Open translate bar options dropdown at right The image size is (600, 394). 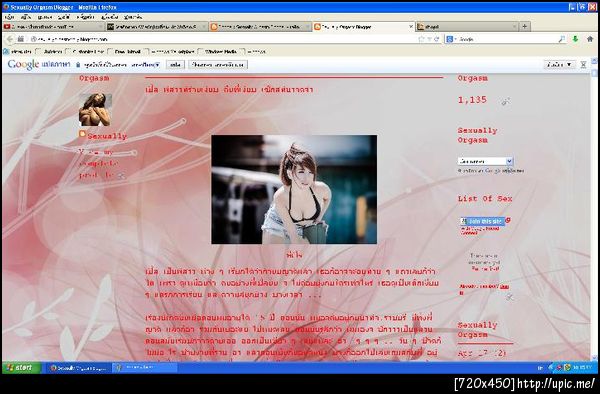tap(559, 65)
